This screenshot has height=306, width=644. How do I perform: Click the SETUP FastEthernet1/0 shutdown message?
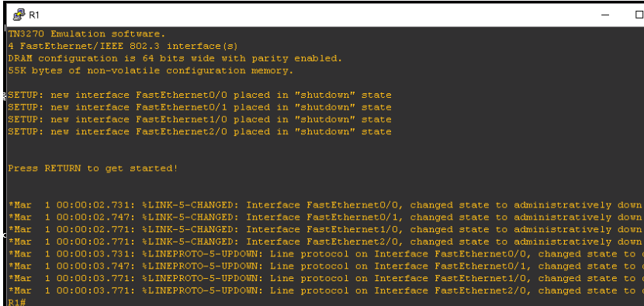tap(199, 120)
